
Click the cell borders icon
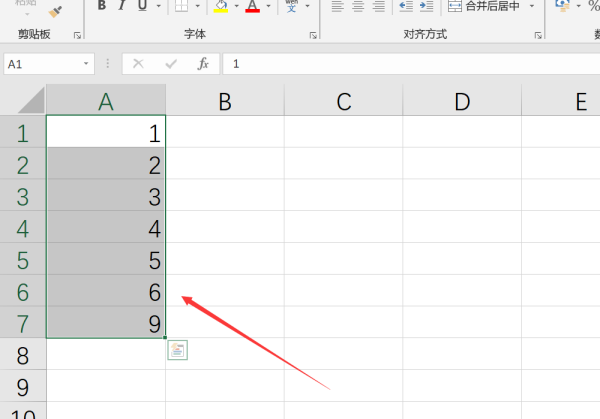click(x=181, y=6)
